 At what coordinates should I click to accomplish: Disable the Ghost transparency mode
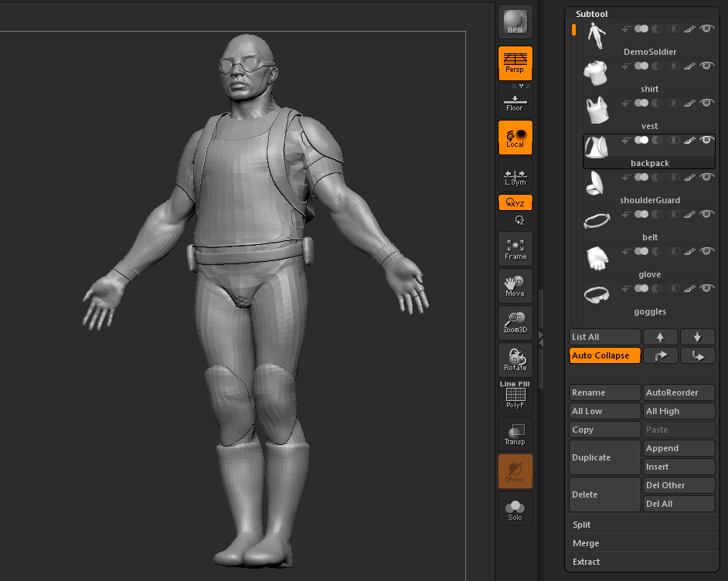point(515,471)
